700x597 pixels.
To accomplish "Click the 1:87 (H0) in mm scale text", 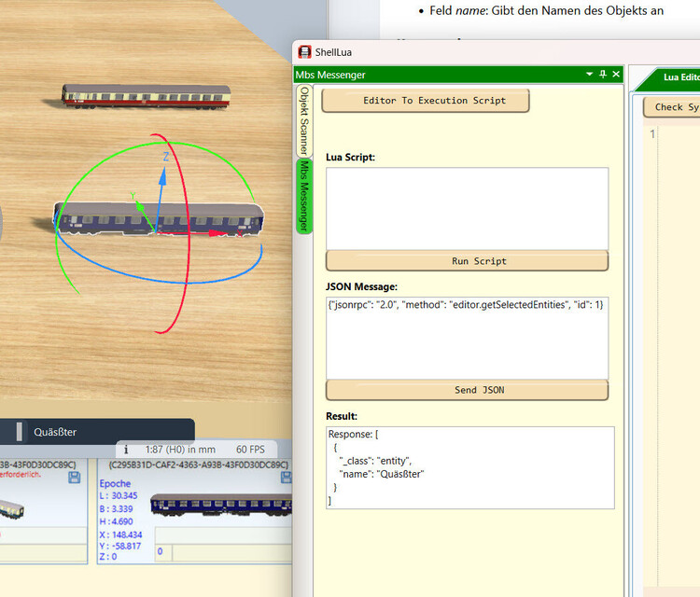I will click(x=180, y=450).
